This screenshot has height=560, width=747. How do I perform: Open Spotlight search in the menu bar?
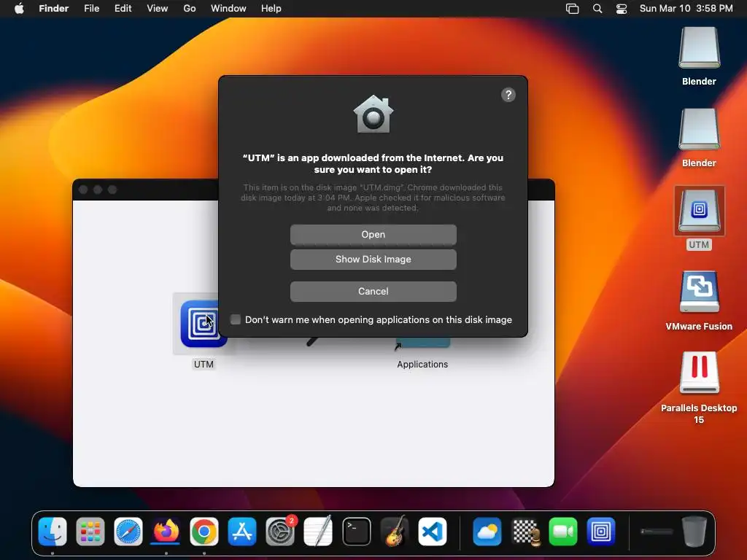(597, 9)
